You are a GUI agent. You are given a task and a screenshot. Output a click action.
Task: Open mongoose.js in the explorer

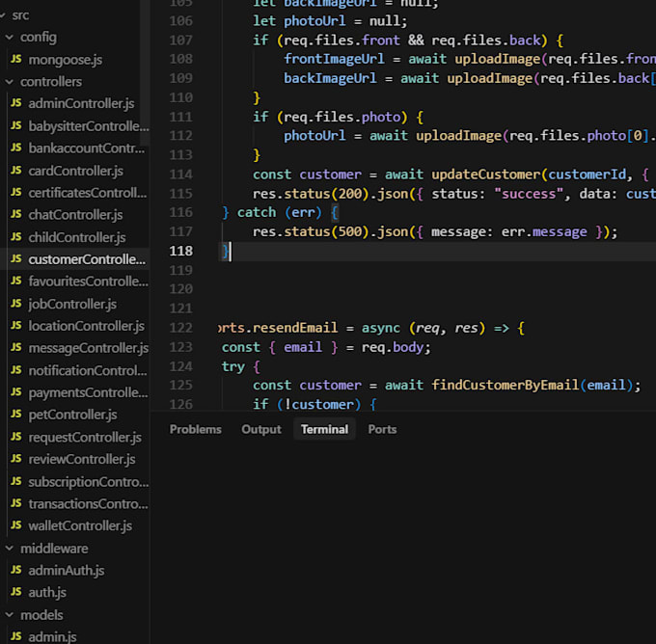click(66, 60)
